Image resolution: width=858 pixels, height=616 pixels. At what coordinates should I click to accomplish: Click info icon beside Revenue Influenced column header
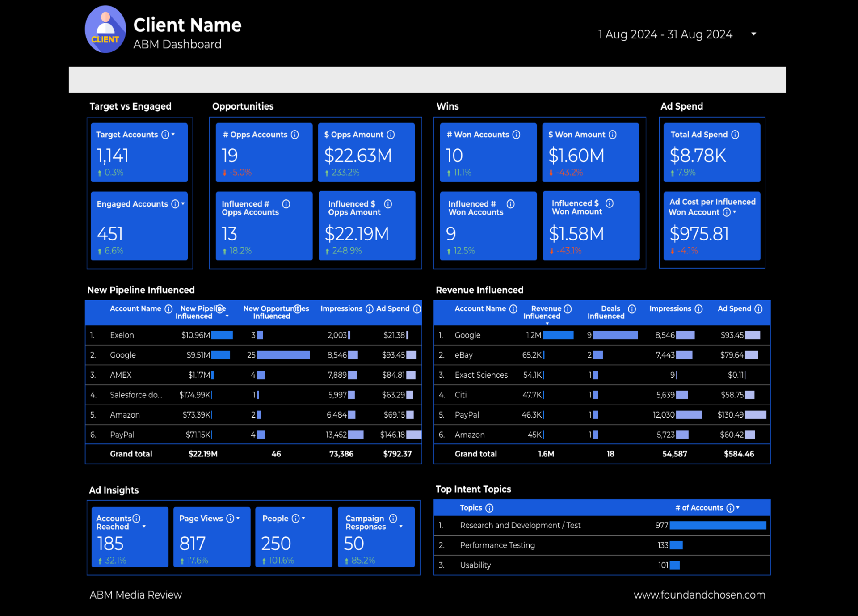[568, 309]
